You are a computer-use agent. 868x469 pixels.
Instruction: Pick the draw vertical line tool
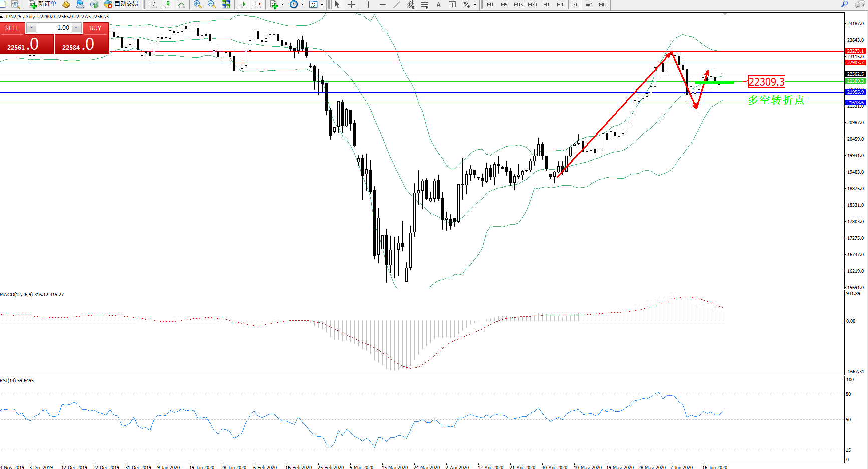(x=368, y=5)
